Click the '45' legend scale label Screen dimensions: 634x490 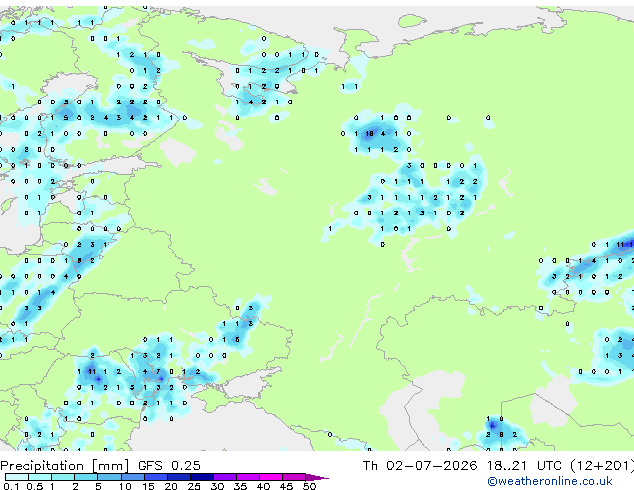(286, 486)
